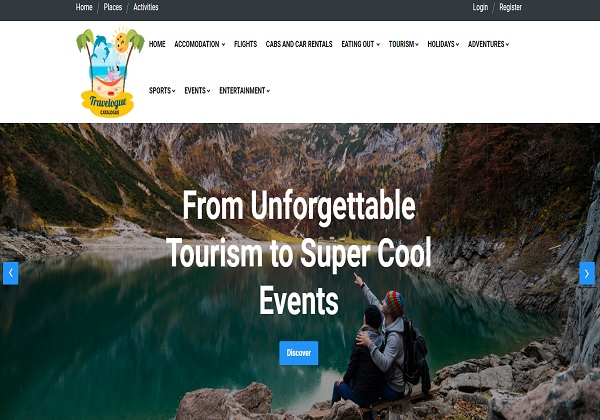The height and width of the screenshot is (420, 600).
Task: Expand the Accomodation dropdown menu
Action: 199,44
